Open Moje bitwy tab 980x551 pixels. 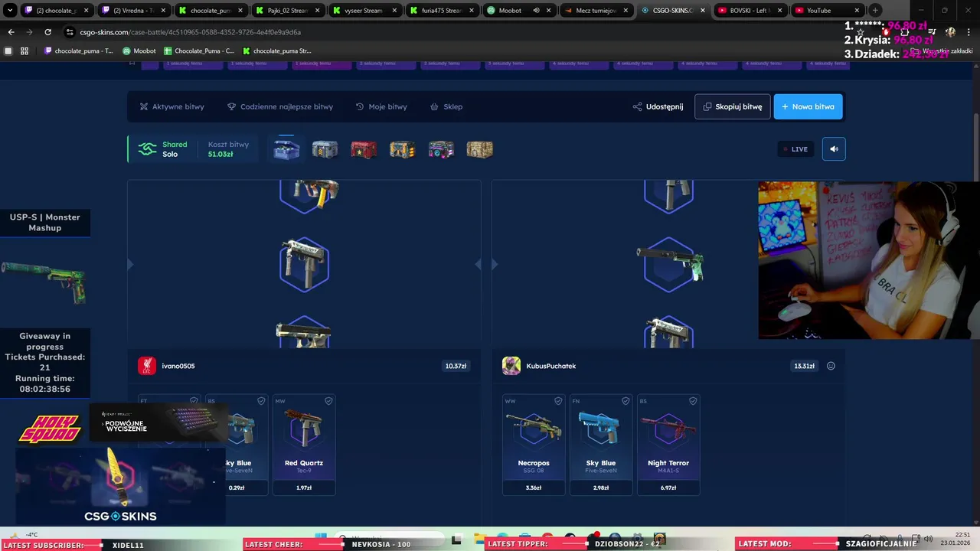[381, 106]
